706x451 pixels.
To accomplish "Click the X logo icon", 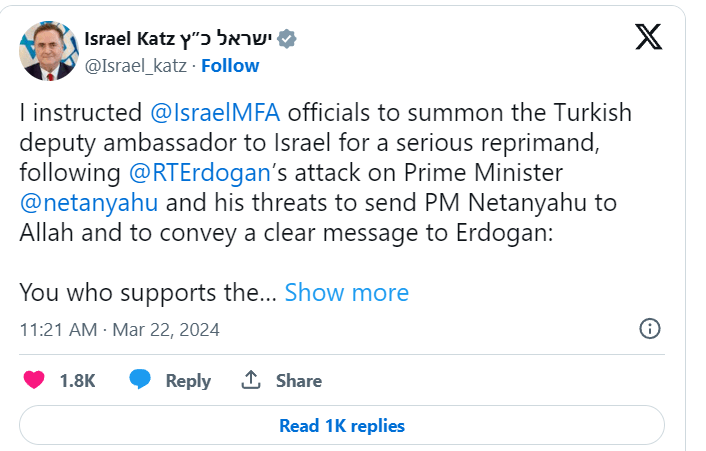I will 648,37.
